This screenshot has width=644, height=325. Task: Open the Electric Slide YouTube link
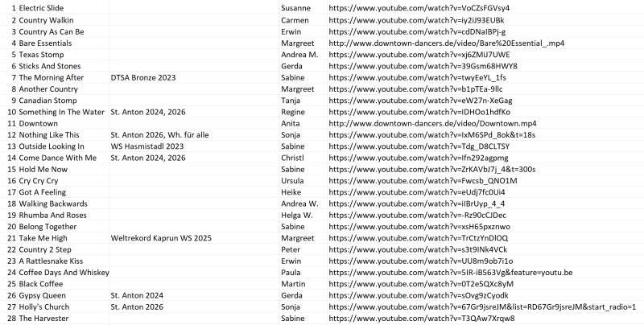(419, 8)
